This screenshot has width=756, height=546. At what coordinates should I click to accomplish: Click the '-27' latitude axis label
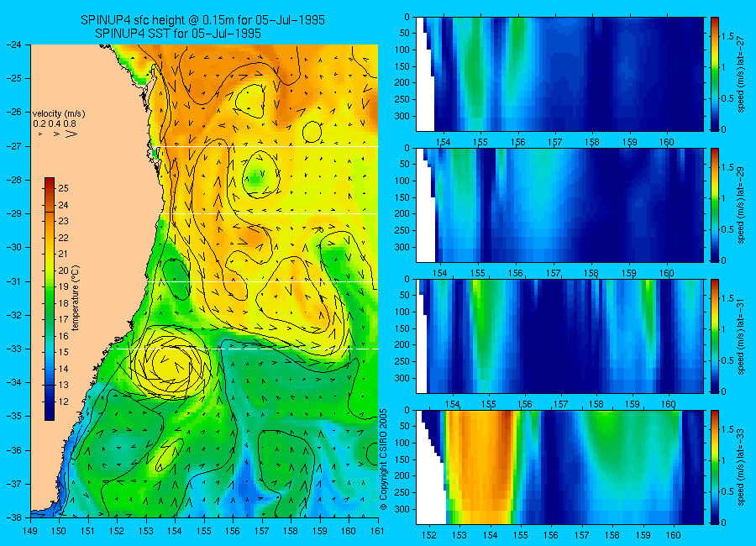tap(14, 146)
